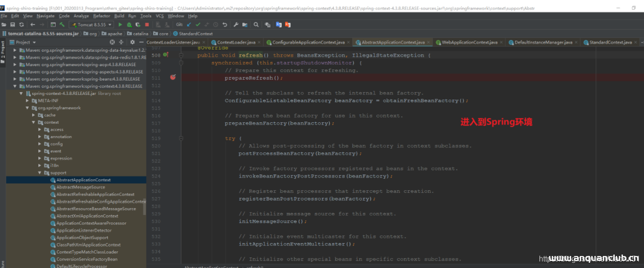Run Tomcat with the green Run button
Image resolution: width=644 pixels, height=268 pixels.
(x=120, y=24)
